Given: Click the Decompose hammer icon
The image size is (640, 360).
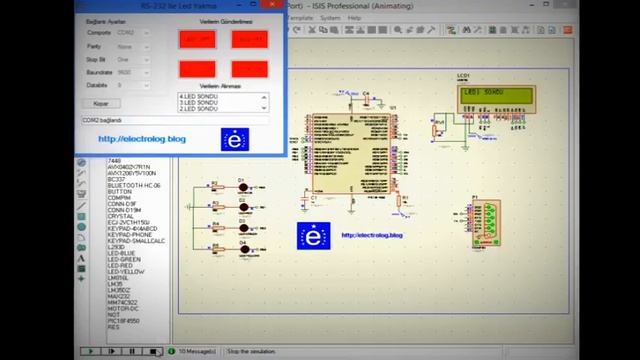Looking at the screenshot, I should point(431,30).
